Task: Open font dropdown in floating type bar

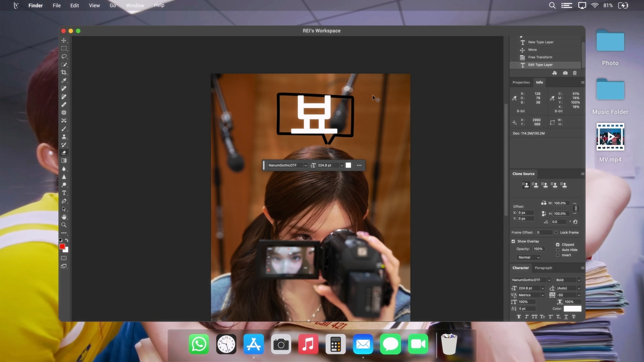Action: click(x=305, y=166)
